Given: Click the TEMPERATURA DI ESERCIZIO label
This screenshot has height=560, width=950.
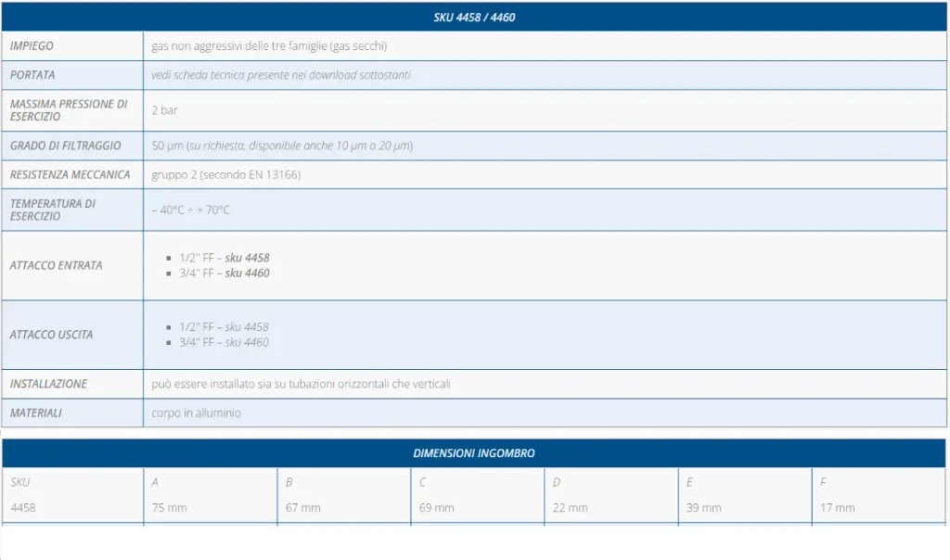Looking at the screenshot, I should (53, 210).
